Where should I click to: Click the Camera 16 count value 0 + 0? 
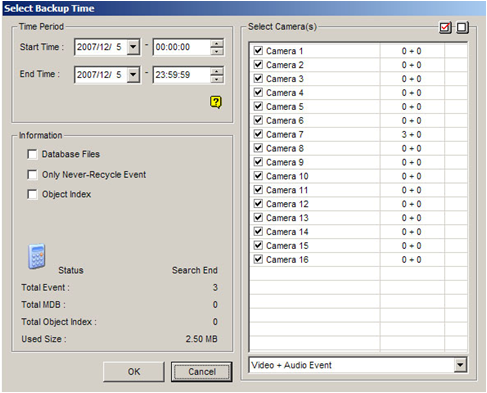[x=411, y=260]
